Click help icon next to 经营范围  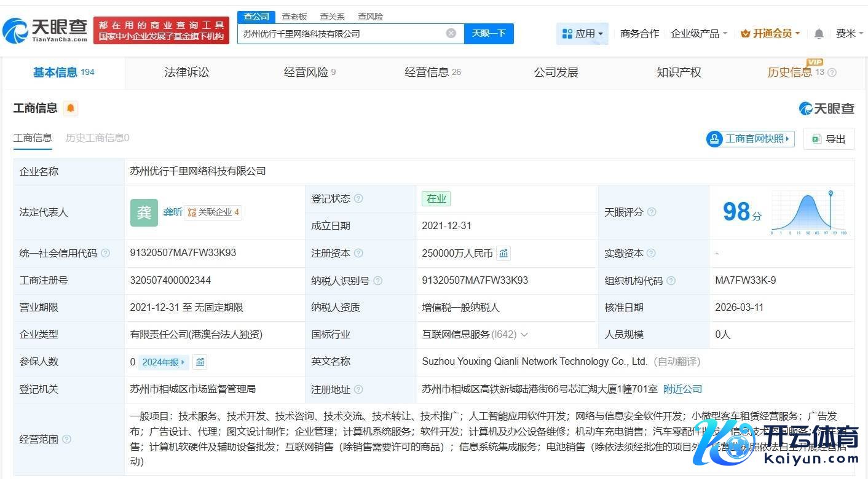pyautogui.click(x=66, y=439)
